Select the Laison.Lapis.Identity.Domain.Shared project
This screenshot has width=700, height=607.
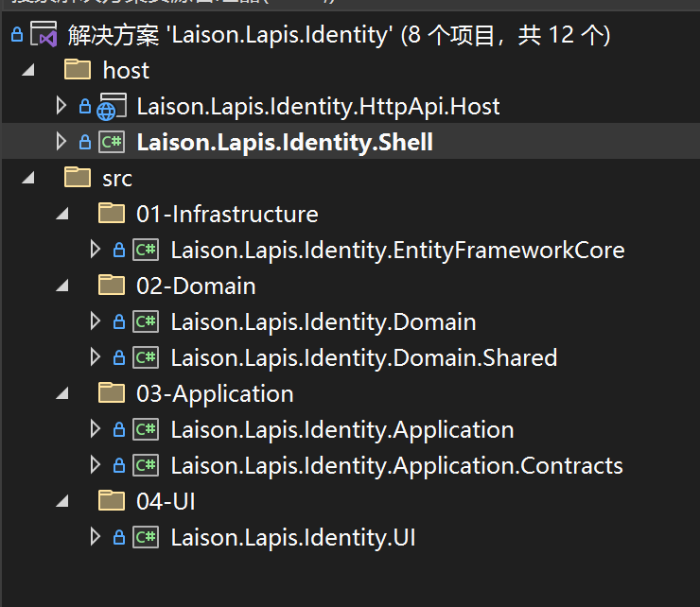[363, 357]
